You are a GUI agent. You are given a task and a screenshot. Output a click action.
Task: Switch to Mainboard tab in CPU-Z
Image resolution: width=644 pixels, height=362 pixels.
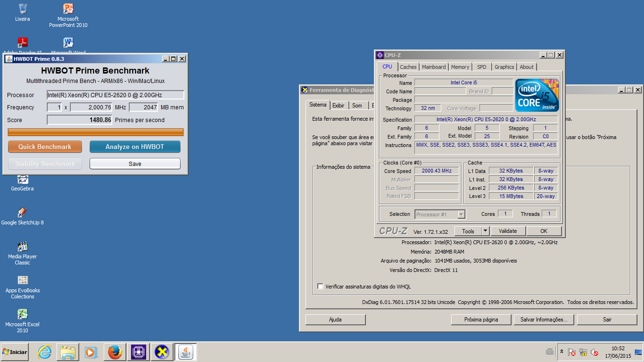click(x=434, y=67)
